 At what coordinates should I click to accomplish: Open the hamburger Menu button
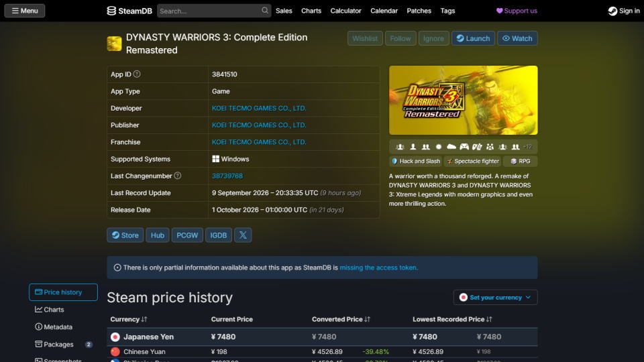pos(25,11)
